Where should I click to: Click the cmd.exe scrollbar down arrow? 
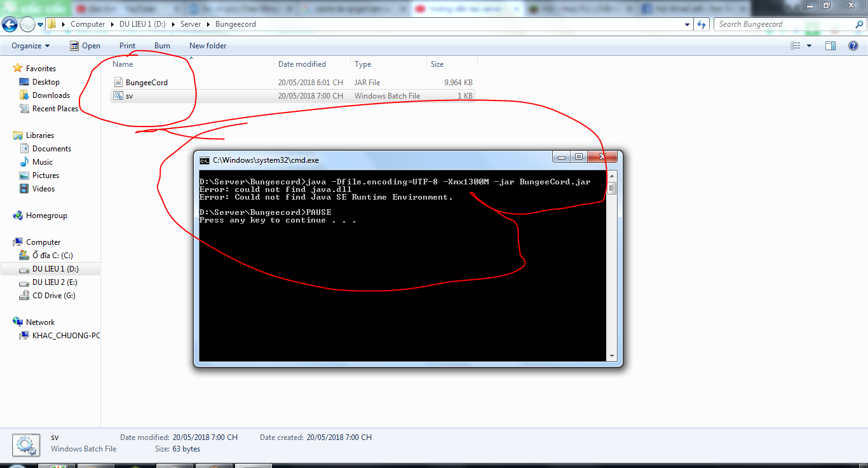[612, 357]
